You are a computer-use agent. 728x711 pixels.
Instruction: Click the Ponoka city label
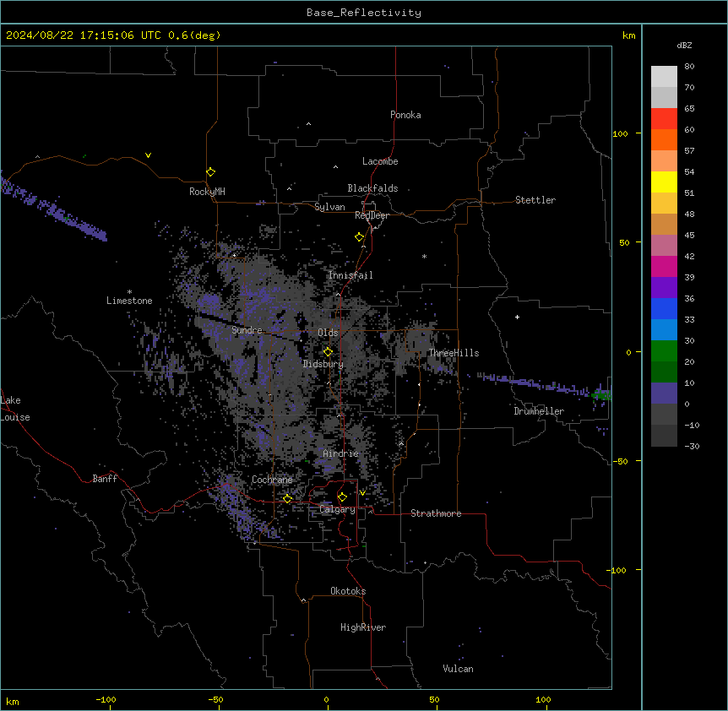pos(405,115)
